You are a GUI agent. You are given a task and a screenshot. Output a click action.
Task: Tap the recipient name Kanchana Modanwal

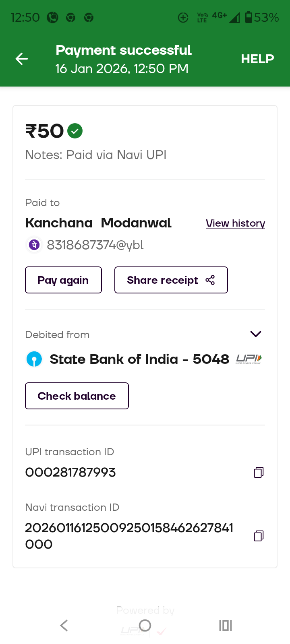pos(98,223)
